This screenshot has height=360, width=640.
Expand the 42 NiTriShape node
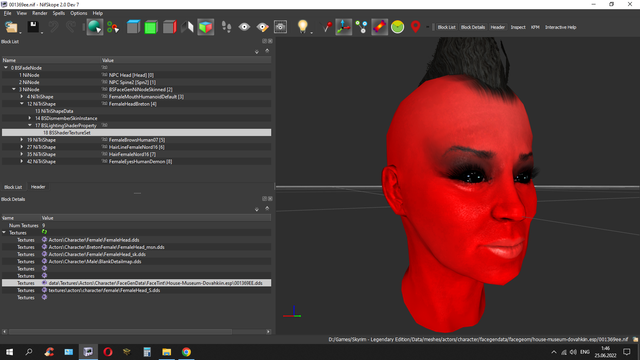pos(22,161)
